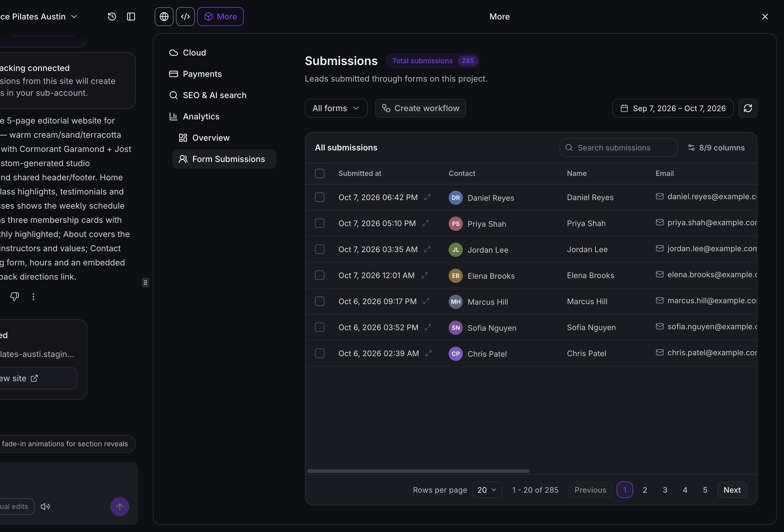
Task: Click the thumbs down feedback icon
Action: (x=14, y=297)
